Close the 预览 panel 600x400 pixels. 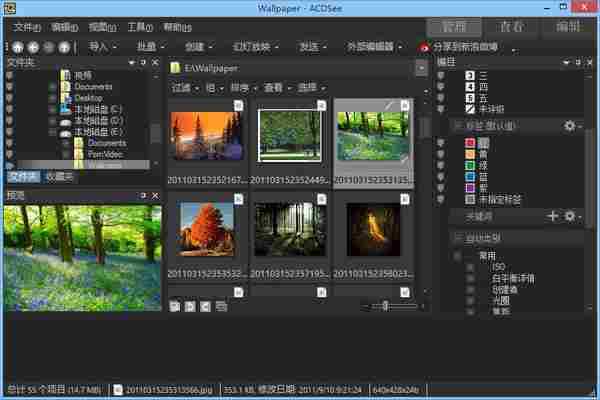coord(155,196)
